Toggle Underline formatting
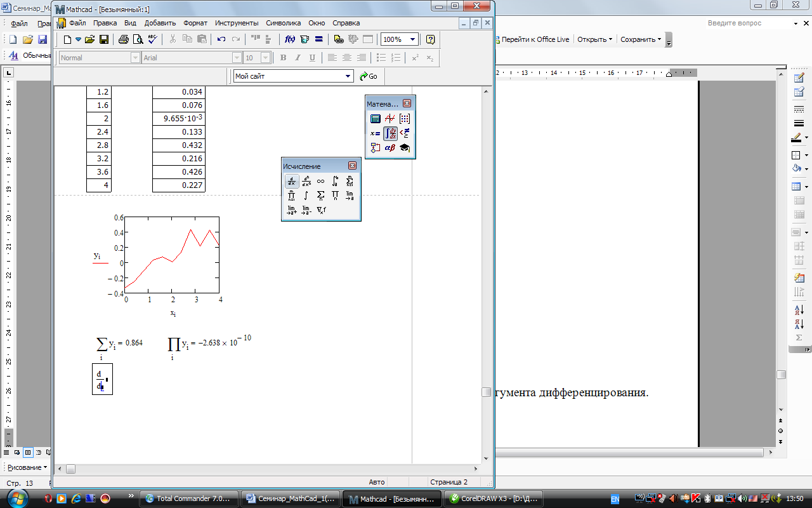The height and width of the screenshot is (508, 812). (312, 58)
